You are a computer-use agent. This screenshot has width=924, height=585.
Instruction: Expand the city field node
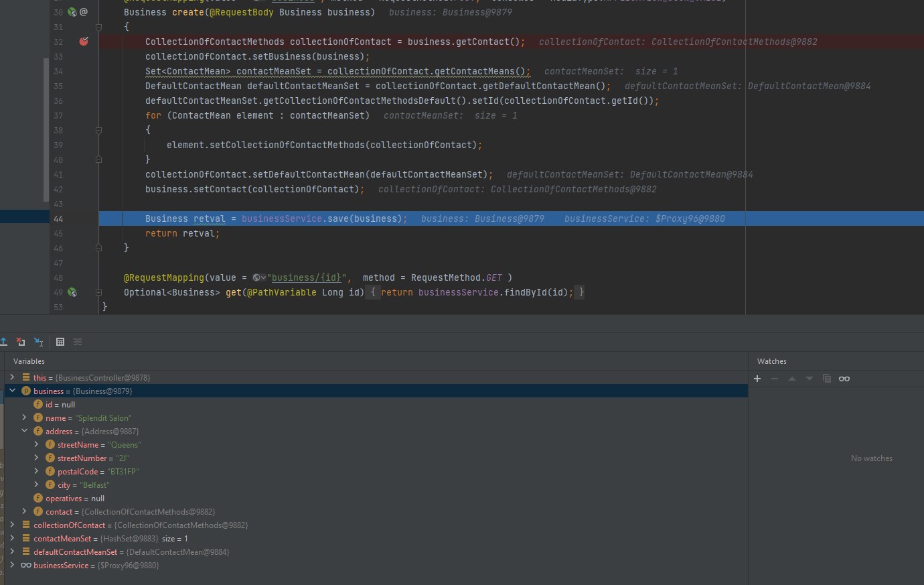[36, 485]
